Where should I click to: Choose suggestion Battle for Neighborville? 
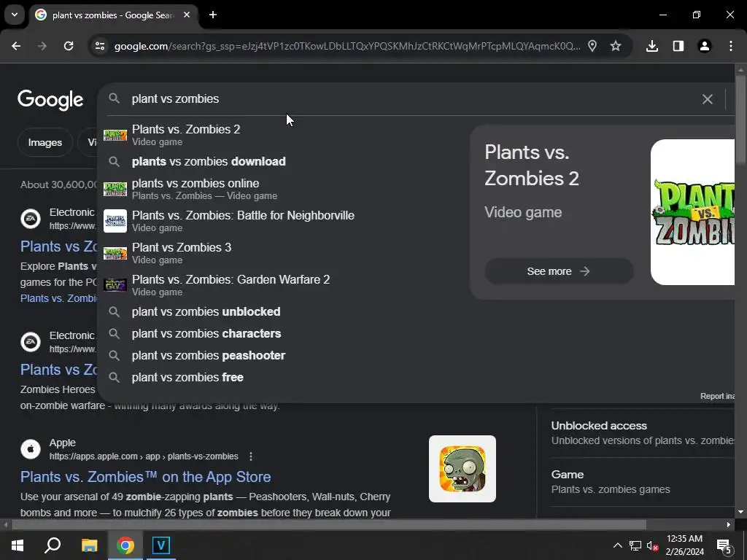[x=281, y=221]
